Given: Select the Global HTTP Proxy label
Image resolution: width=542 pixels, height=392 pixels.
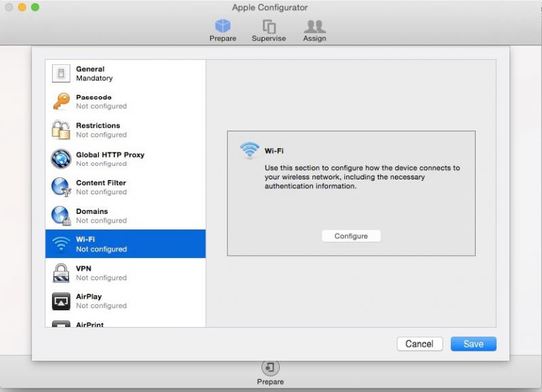Looking at the screenshot, I should tap(110, 155).
